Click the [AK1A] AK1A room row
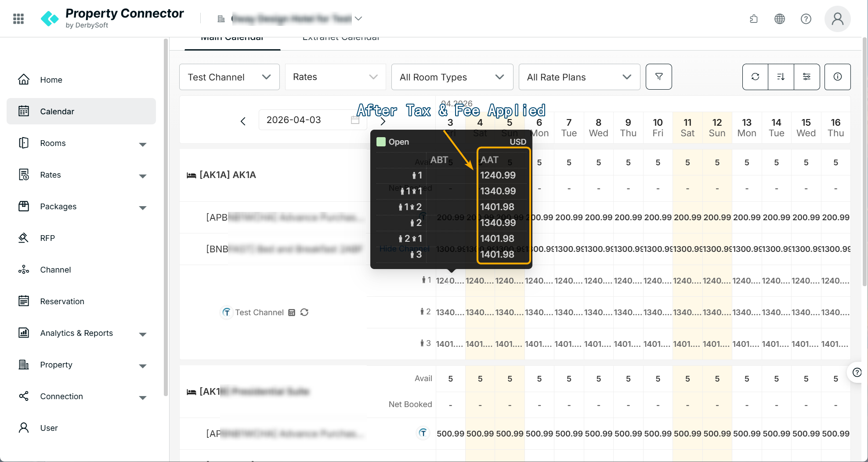The height and width of the screenshot is (462, 868). [228, 175]
